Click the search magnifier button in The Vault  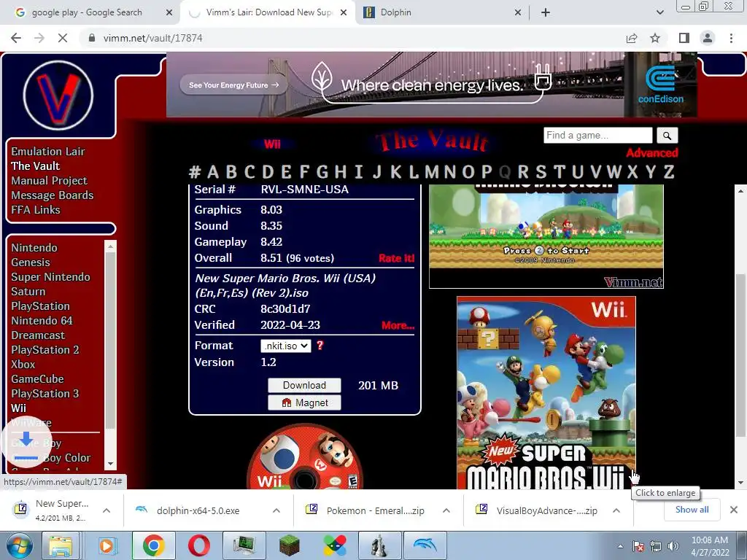(667, 136)
